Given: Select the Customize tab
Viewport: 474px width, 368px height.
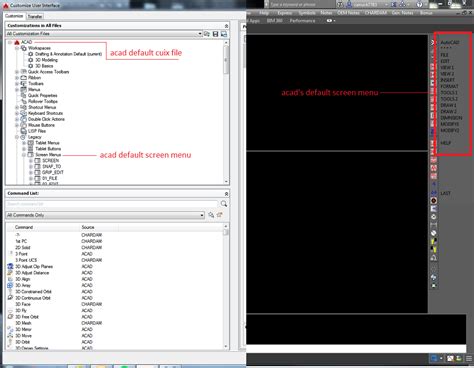Looking at the screenshot, I should click(14, 16).
